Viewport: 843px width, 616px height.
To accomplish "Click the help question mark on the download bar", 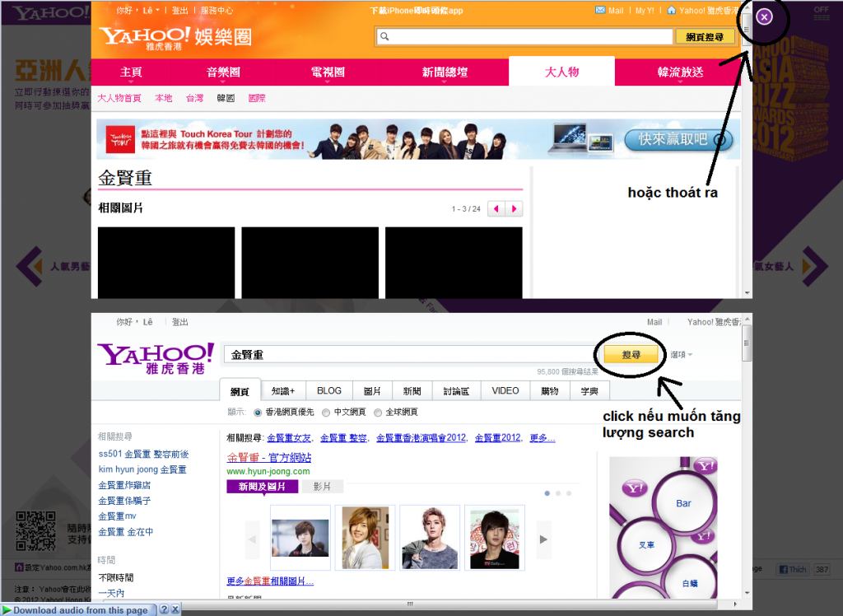I will pos(165,609).
